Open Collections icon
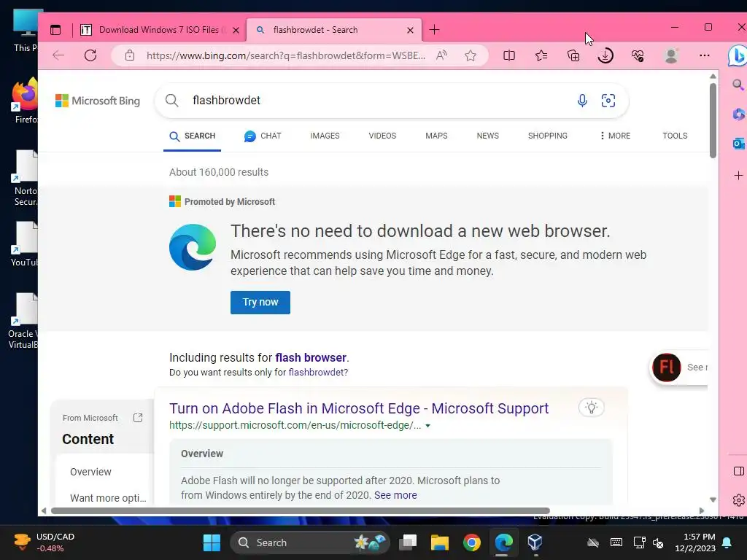This screenshot has width=747, height=560. 573,55
